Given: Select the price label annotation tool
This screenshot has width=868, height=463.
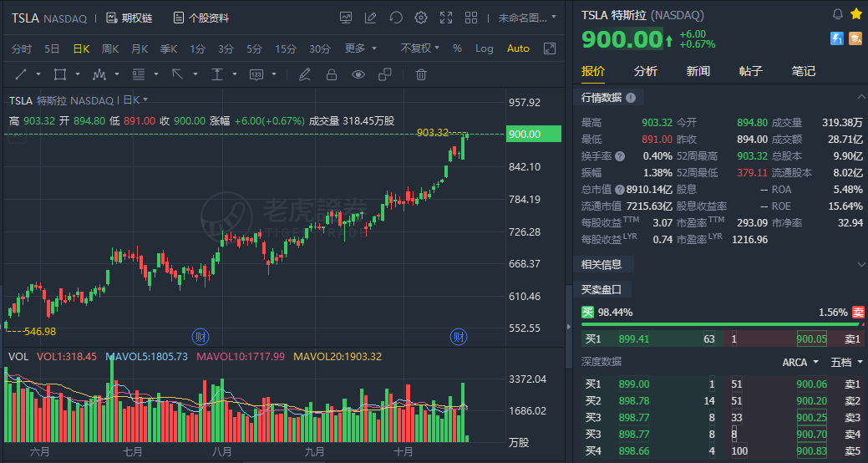Looking at the screenshot, I should coord(256,74).
